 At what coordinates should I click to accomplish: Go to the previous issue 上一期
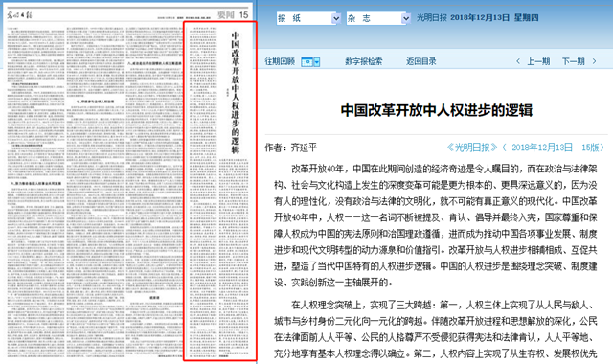pyautogui.click(x=538, y=61)
